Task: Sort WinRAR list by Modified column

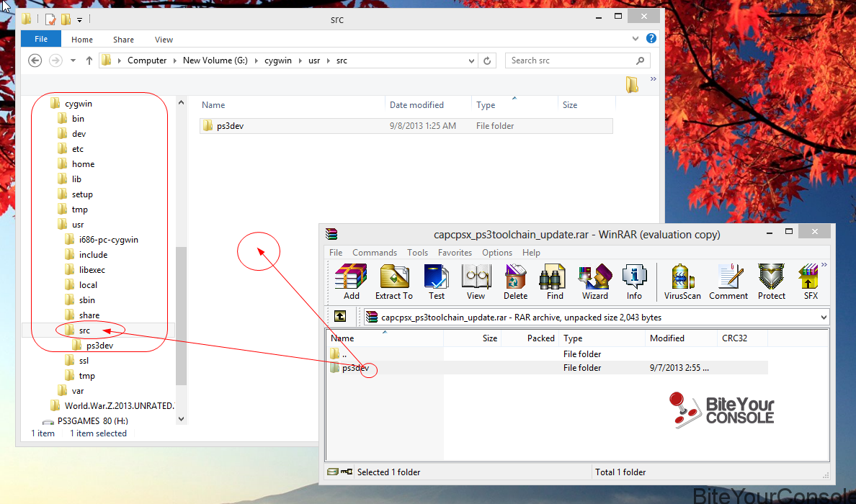Action: [680, 338]
